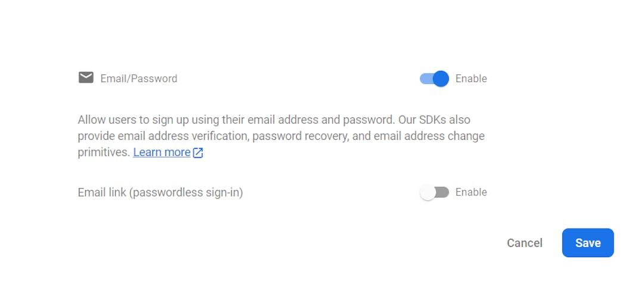Click the white knob of the passwordless switch
The width and height of the screenshot is (644, 284).
click(428, 192)
